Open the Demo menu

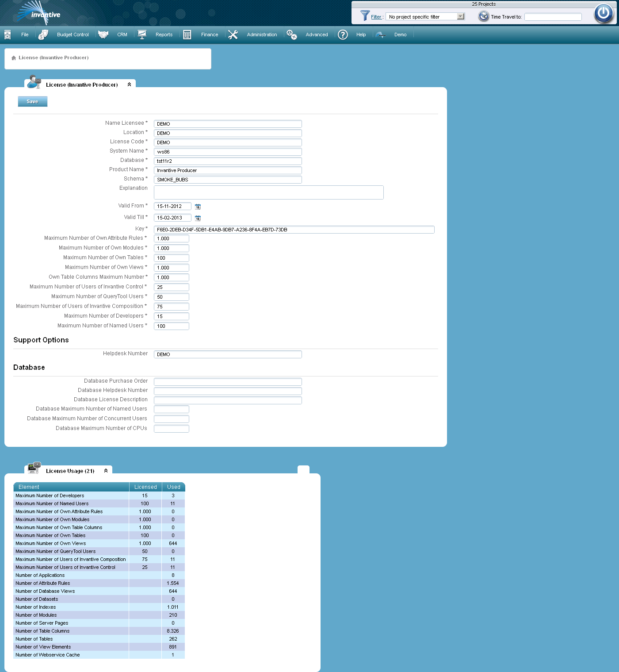click(x=400, y=35)
